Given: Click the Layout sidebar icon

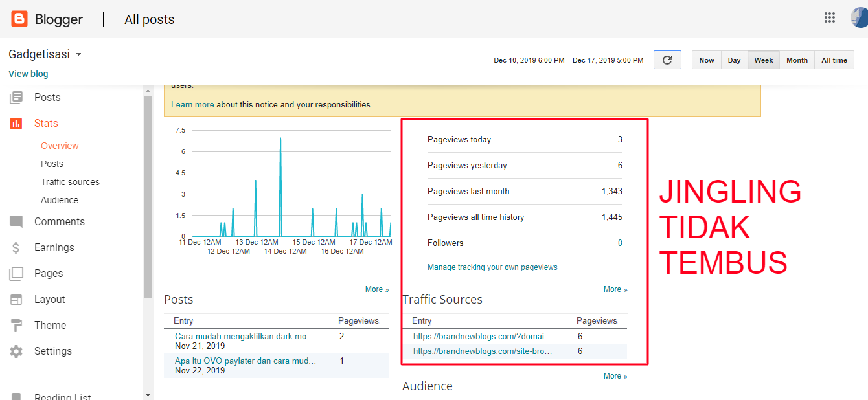Looking at the screenshot, I should click(x=16, y=300).
